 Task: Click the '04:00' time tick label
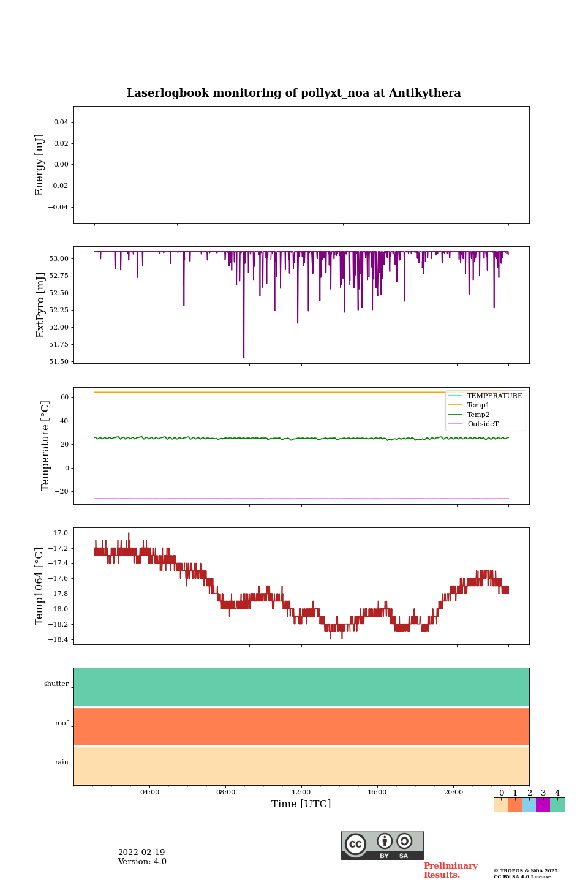tap(149, 792)
